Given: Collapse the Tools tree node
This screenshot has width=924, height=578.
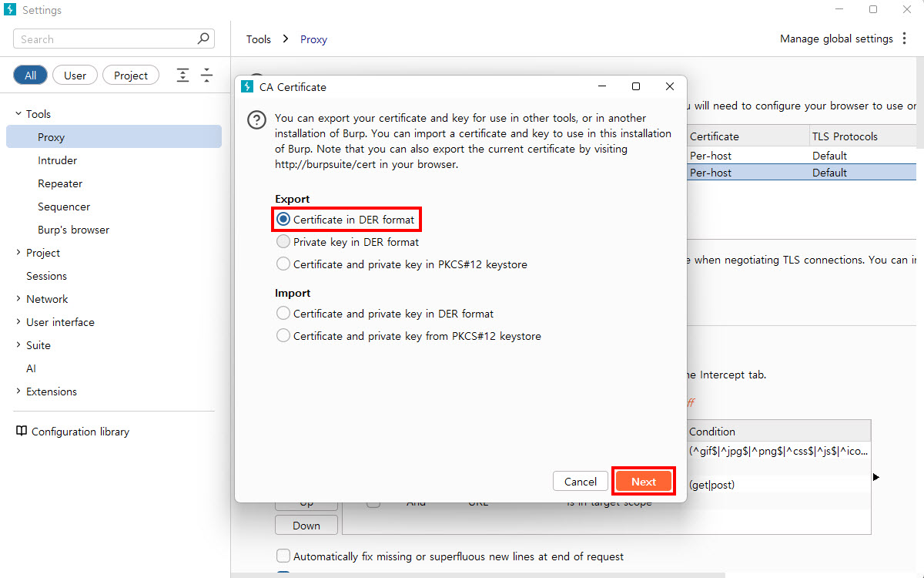Looking at the screenshot, I should point(18,114).
